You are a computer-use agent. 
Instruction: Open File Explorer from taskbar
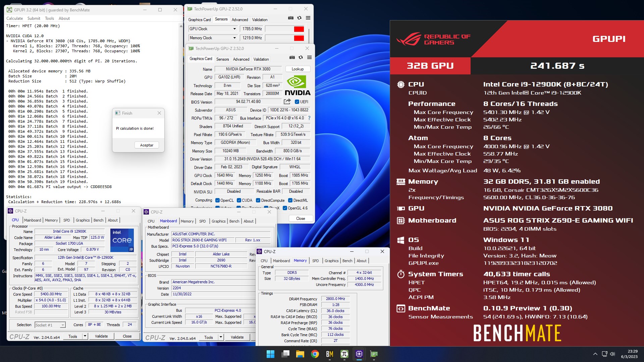pos(300,354)
